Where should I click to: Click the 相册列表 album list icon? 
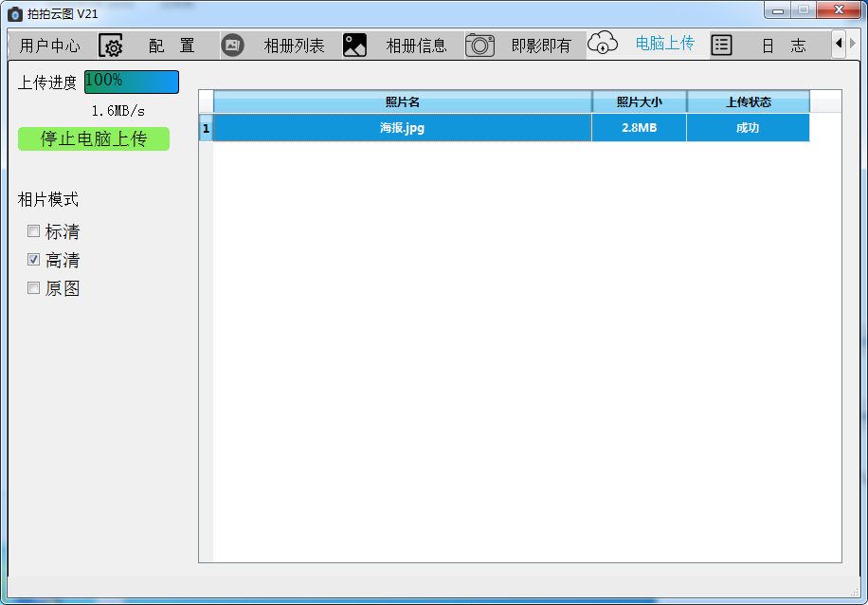coord(232,46)
